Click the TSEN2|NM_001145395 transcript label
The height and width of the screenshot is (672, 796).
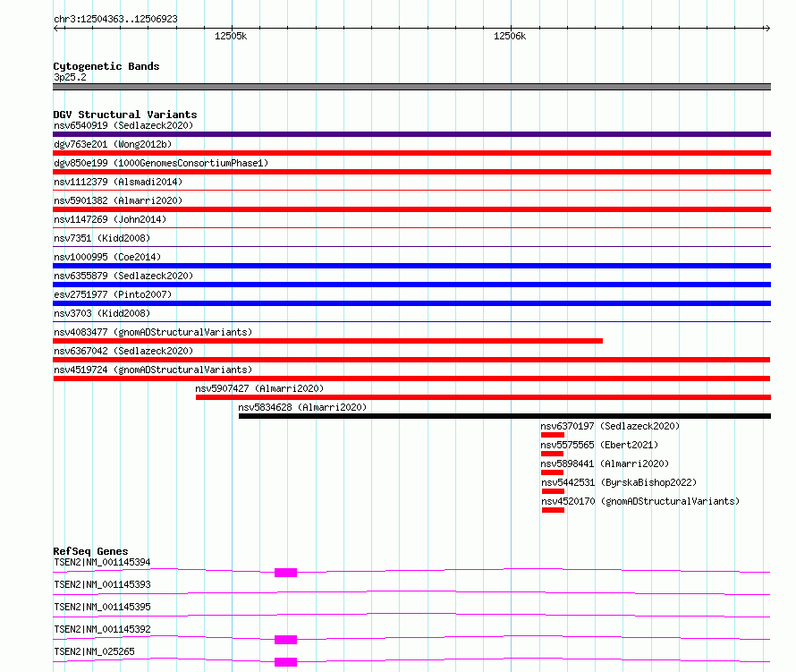102,607
